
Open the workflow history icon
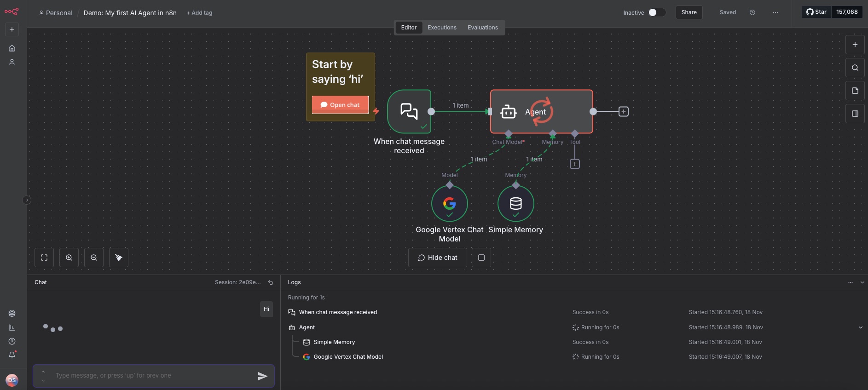coord(752,12)
